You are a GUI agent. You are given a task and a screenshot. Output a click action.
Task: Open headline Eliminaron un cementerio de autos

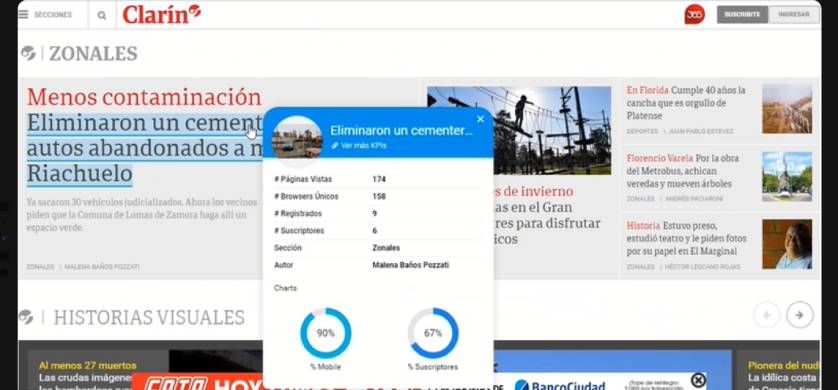(x=144, y=148)
